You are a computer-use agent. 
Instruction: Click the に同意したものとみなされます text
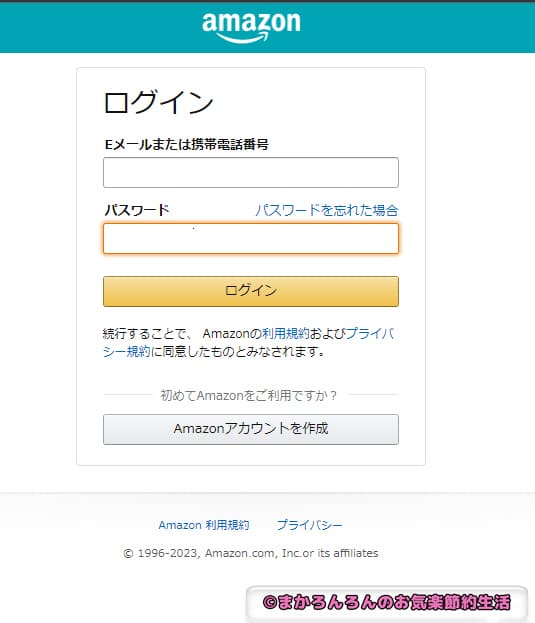click(238, 352)
